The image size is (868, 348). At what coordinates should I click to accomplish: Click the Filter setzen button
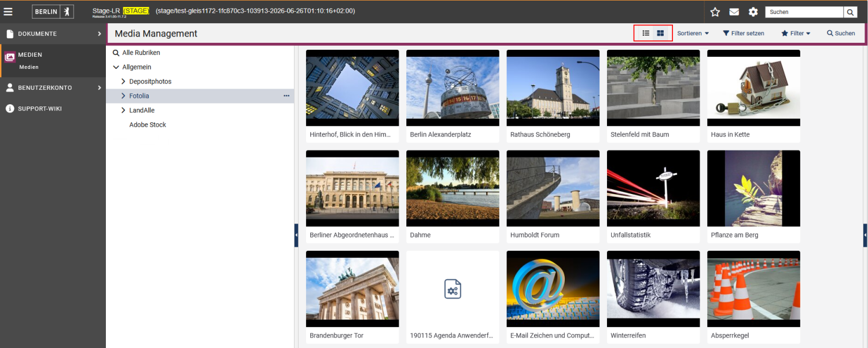[x=744, y=33]
